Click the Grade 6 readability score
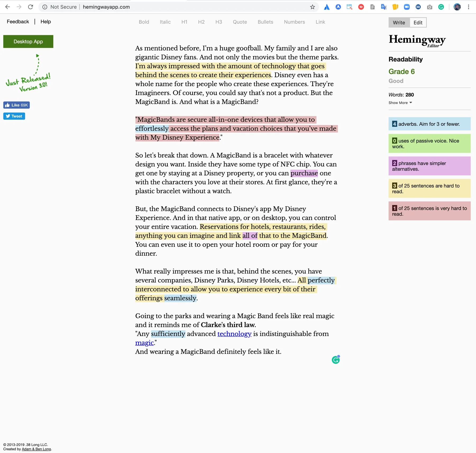This screenshot has width=476, height=453. [x=401, y=72]
